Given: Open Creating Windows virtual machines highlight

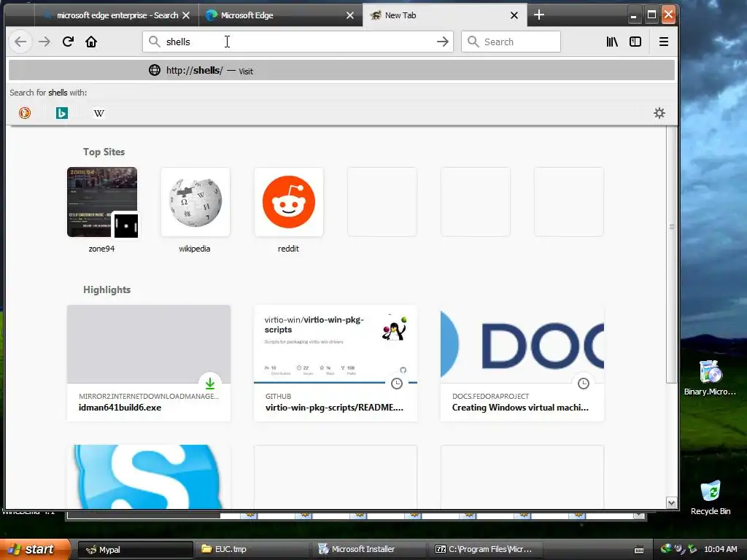Looking at the screenshot, I should pyautogui.click(x=522, y=363).
